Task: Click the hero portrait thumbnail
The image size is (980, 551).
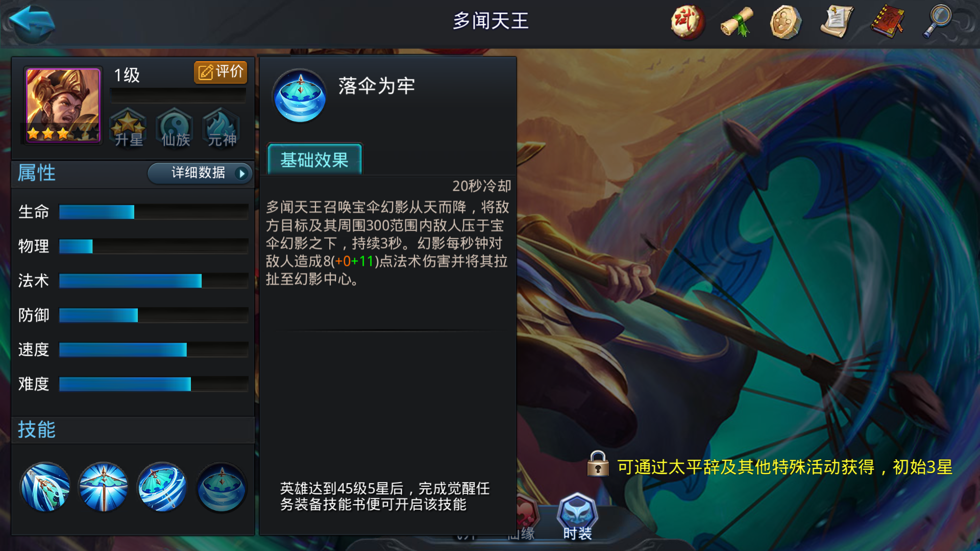Action: tap(63, 105)
